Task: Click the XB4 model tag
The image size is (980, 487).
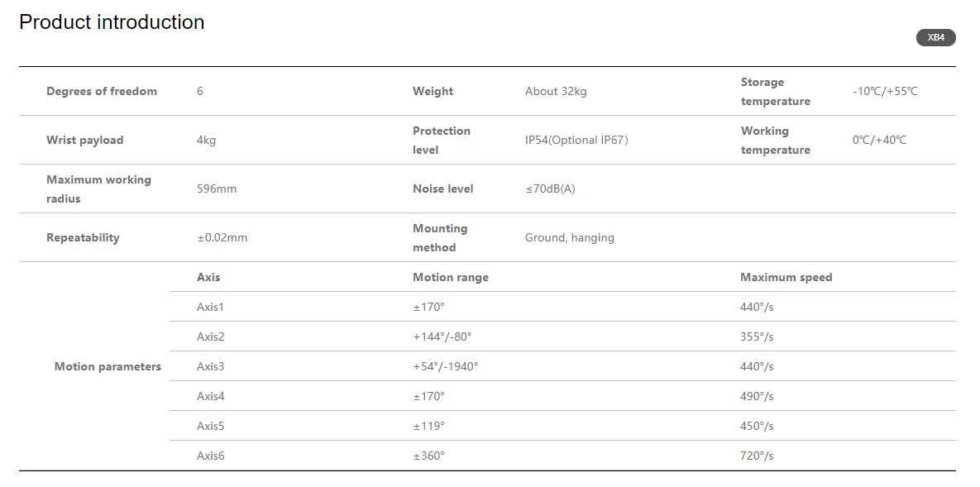Action: tap(935, 38)
